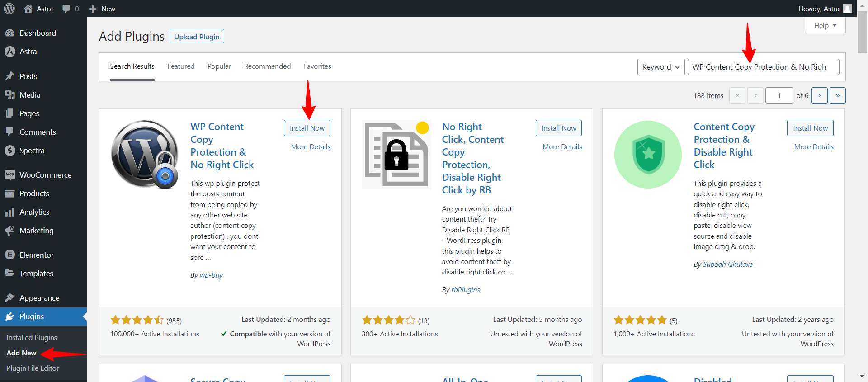Click the WP Content Copy Protection plugin logo
The image size is (868, 382).
pyautogui.click(x=145, y=154)
